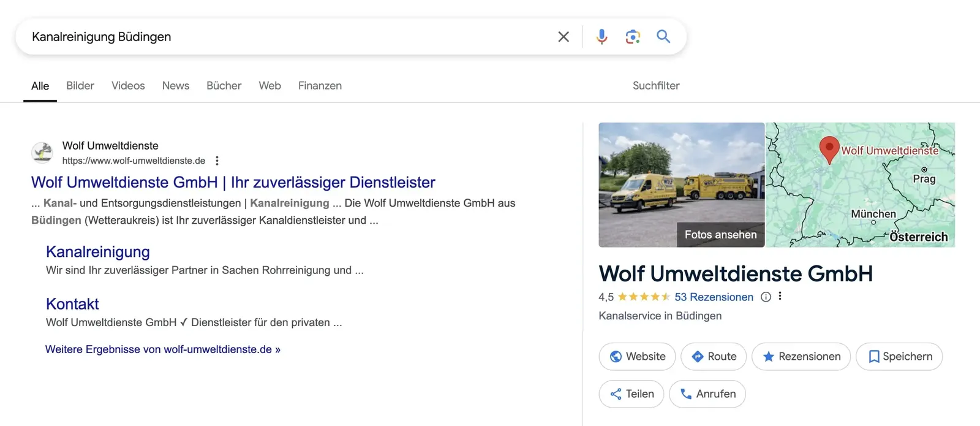Click the Route button
980x426 pixels.
[x=714, y=356]
